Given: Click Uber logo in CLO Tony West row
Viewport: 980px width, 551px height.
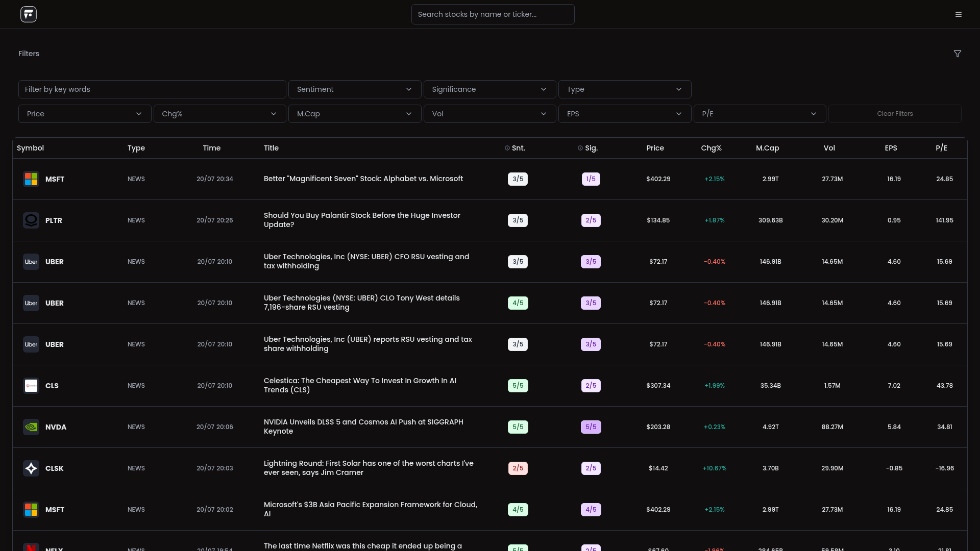Looking at the screenshot, I should click(31, 303).
